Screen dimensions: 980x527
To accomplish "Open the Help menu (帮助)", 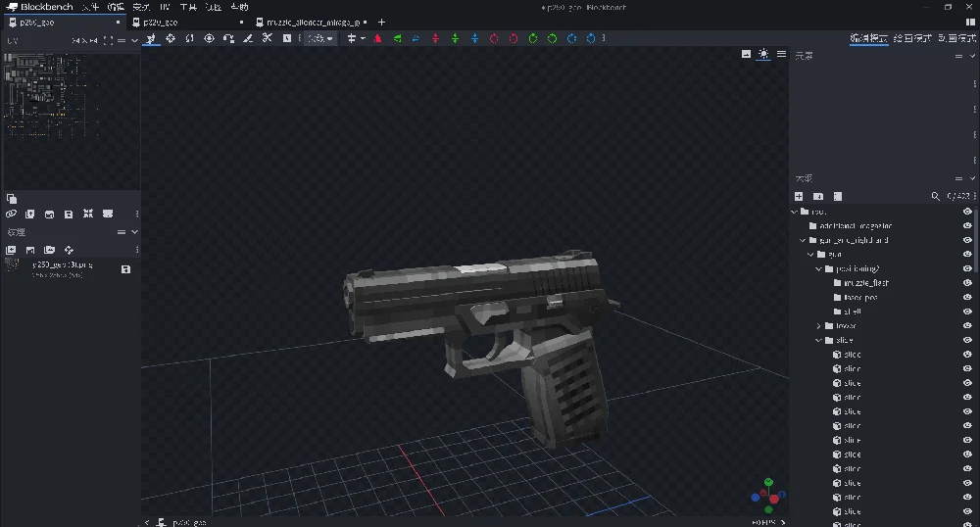I will 239,7.
